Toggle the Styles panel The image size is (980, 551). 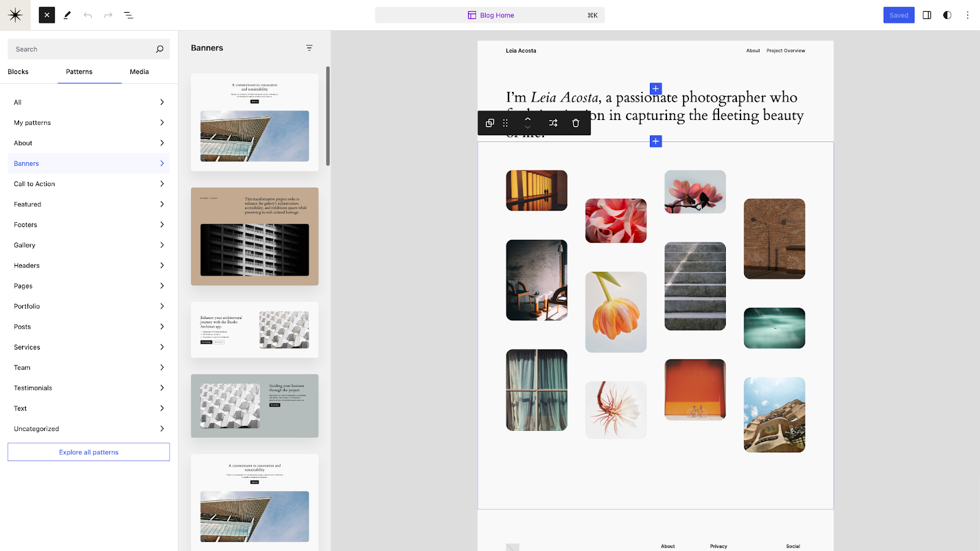[x=947, y=15]
